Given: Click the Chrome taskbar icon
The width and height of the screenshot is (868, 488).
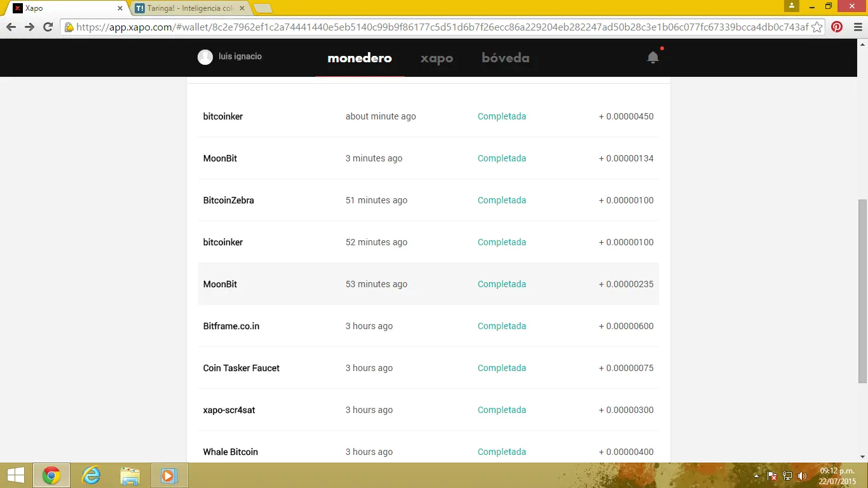Looking at the screenshot, I should (51, 475).
